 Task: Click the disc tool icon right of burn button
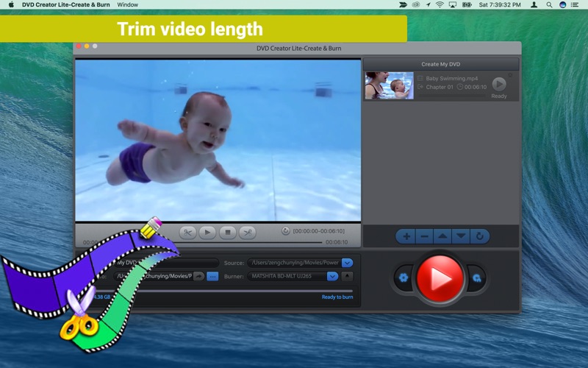476,278
